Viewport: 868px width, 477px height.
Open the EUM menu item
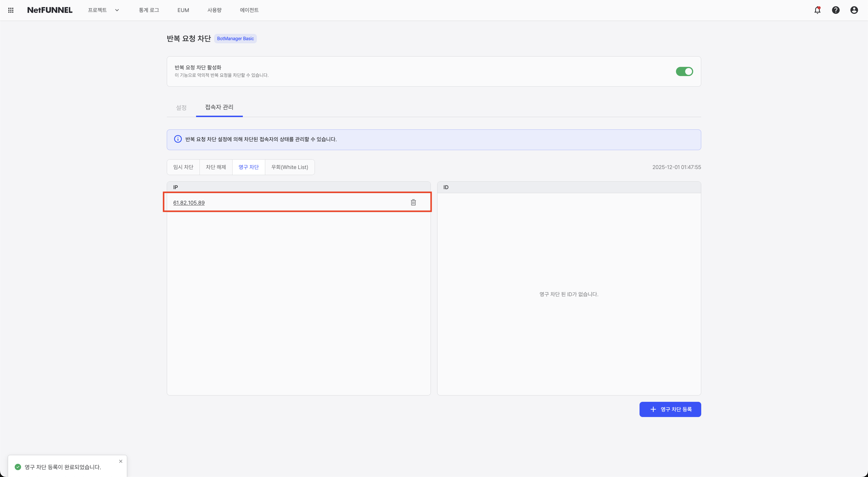(x=183, y=10)
